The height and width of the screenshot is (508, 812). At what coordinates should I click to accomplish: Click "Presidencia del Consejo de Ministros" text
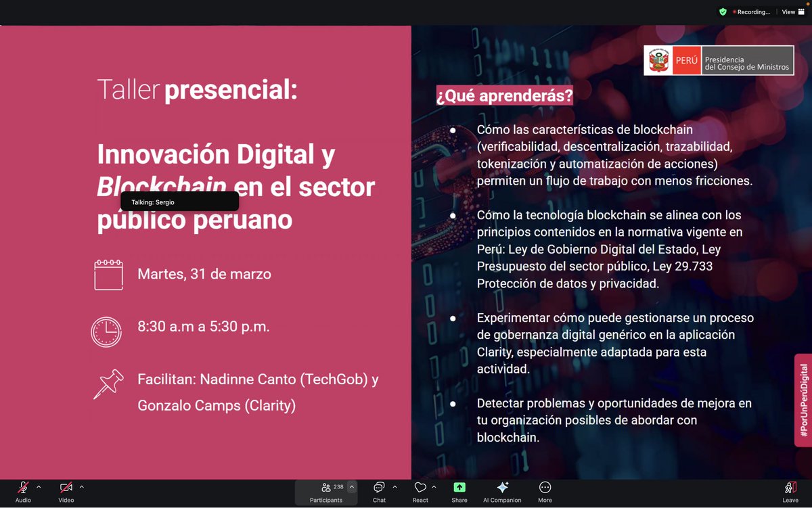tap(747, 64)
